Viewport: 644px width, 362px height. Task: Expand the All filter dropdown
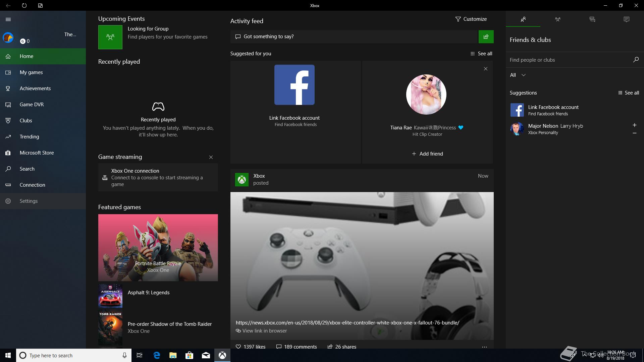(x=518, y=75)
